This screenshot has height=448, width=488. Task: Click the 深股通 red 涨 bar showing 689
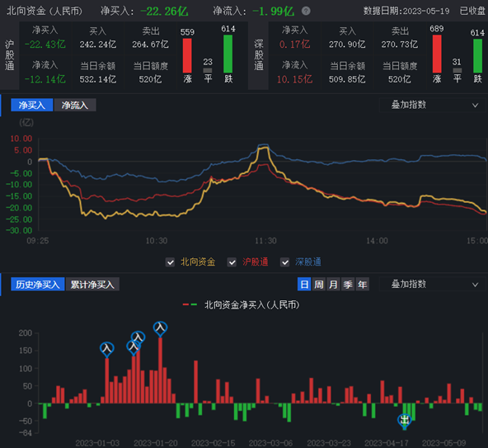click(437, 54)
